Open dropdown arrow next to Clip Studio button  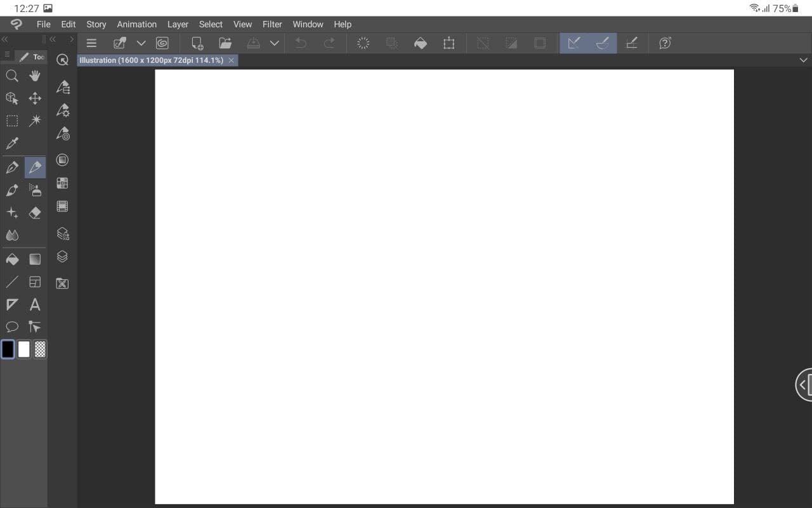(x=141, y=43)
